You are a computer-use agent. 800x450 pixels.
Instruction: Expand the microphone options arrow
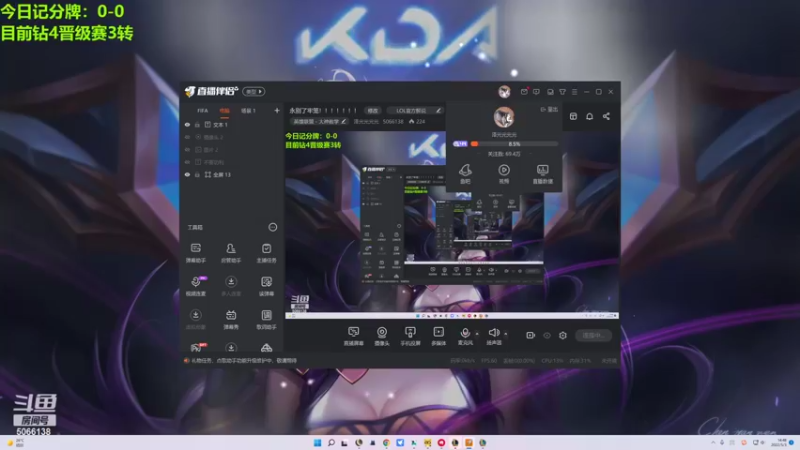coord(477,334)
